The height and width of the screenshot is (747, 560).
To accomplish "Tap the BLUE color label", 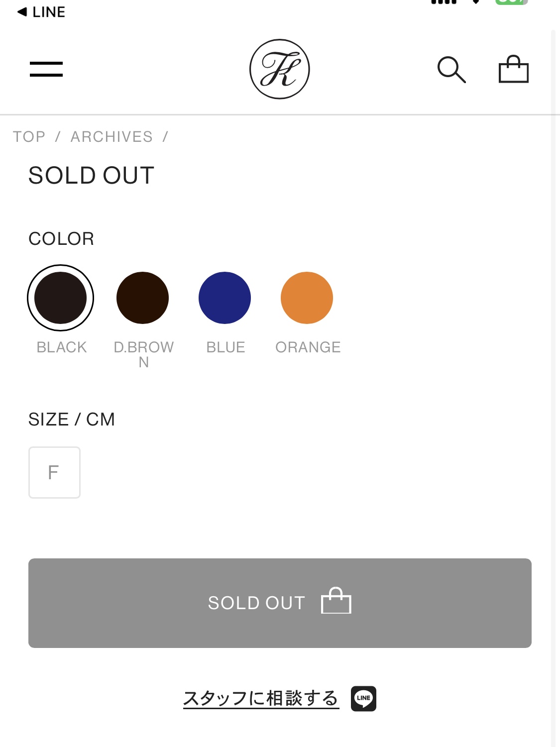I will pos(226,347).
